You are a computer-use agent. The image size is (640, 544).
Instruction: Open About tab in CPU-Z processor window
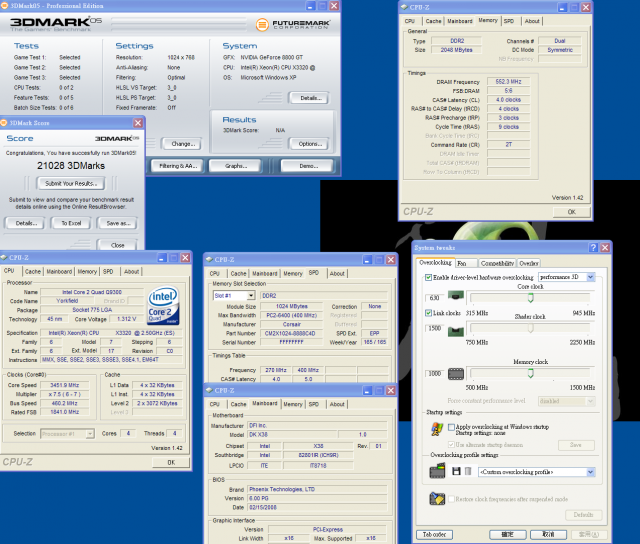(131, 271)
